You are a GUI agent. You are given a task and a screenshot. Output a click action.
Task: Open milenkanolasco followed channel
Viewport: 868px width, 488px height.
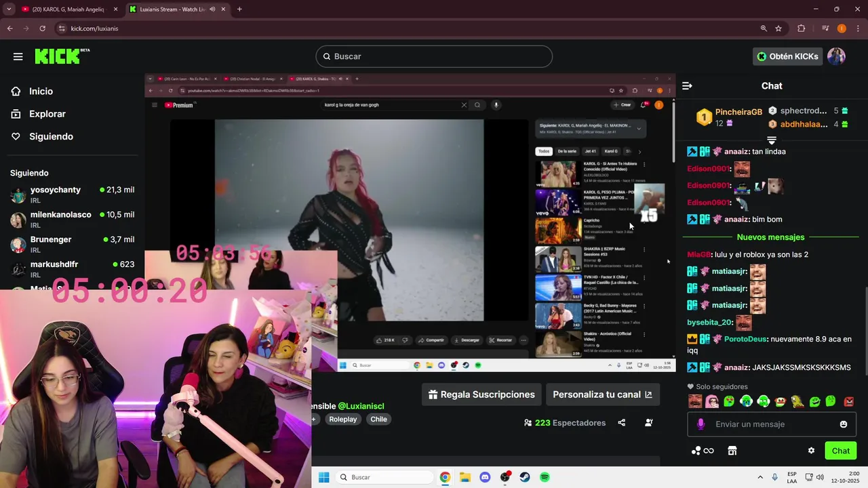tap(72, 219)
